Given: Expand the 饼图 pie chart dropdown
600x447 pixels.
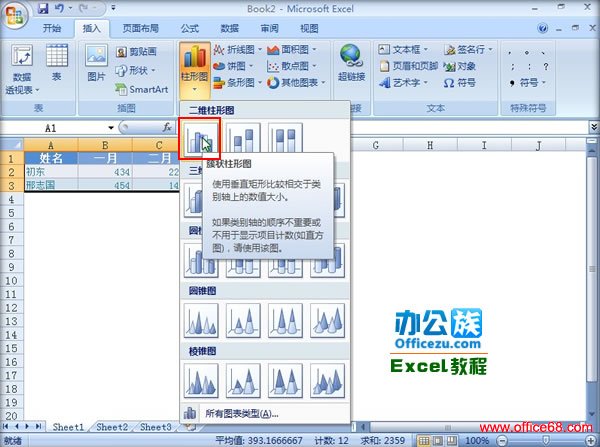Looking at the screenshot, I should tap(251, 66).
